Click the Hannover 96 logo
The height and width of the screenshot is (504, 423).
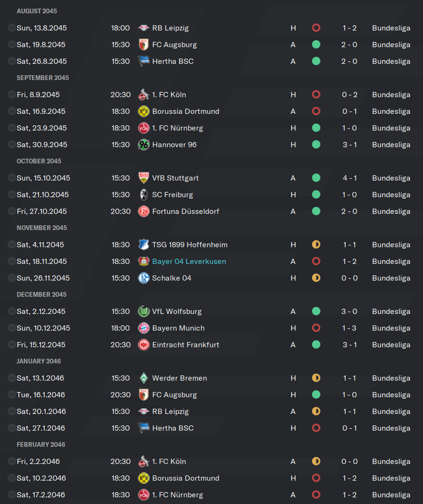[144, 145]
